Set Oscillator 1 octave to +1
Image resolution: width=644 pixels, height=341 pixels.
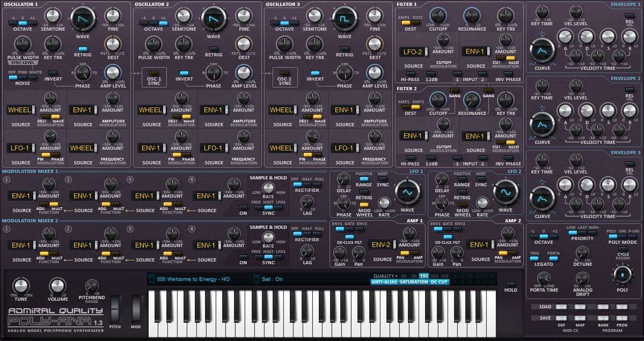[x=32, y=23]
